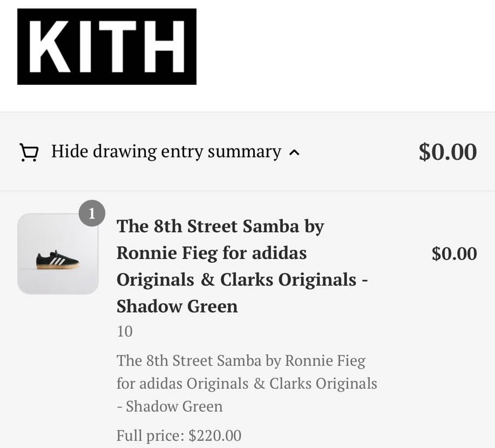
Task: Click the word summary in the toggle bar
Action: tap(244, 152)
